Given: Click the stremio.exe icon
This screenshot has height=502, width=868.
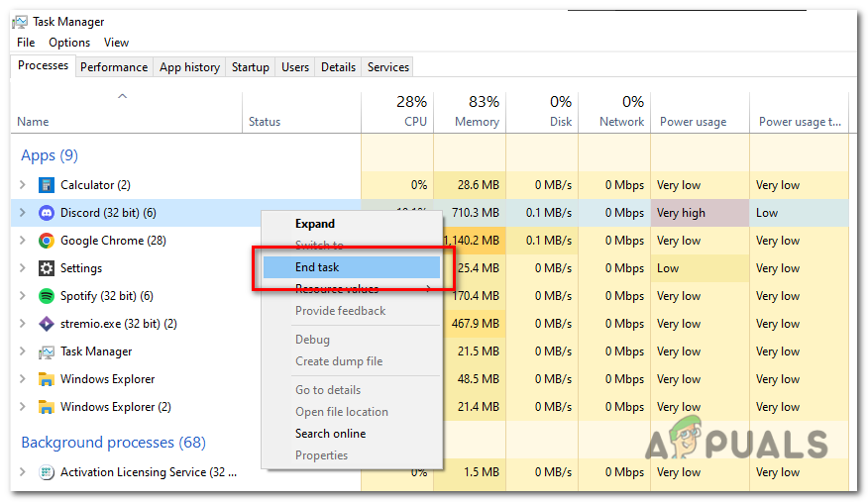Looking at the screenshot, I should pyautogui.click(x=46, y=324).
